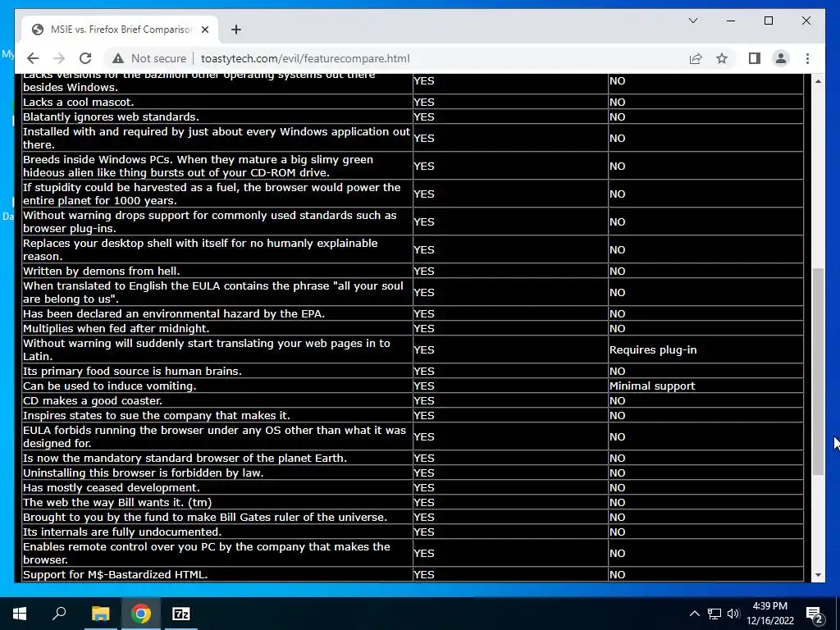
Task: Click "Enables remote control over you PC" text
Action: point(206,554)
